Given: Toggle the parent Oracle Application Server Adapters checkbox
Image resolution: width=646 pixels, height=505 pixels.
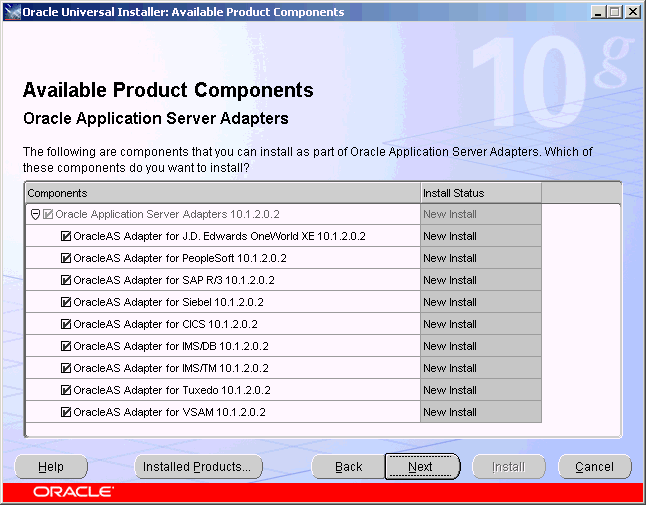Looking at the screenshot, I should tap(48, 214).
